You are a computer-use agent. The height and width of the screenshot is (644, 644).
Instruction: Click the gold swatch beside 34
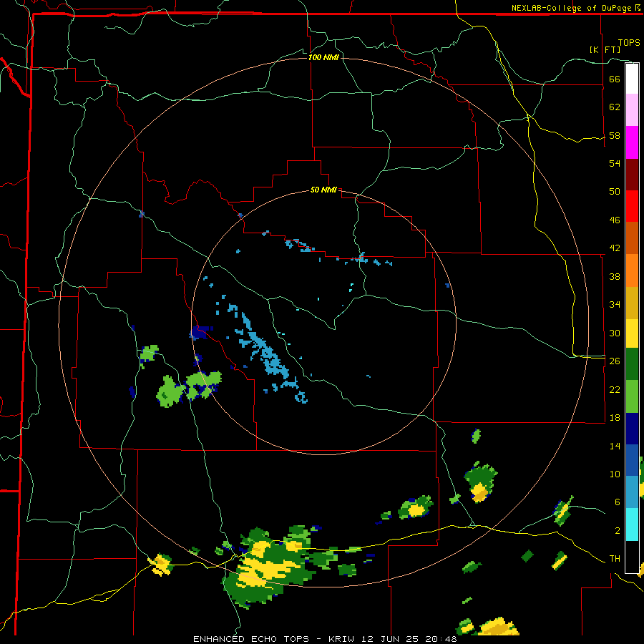632,303
